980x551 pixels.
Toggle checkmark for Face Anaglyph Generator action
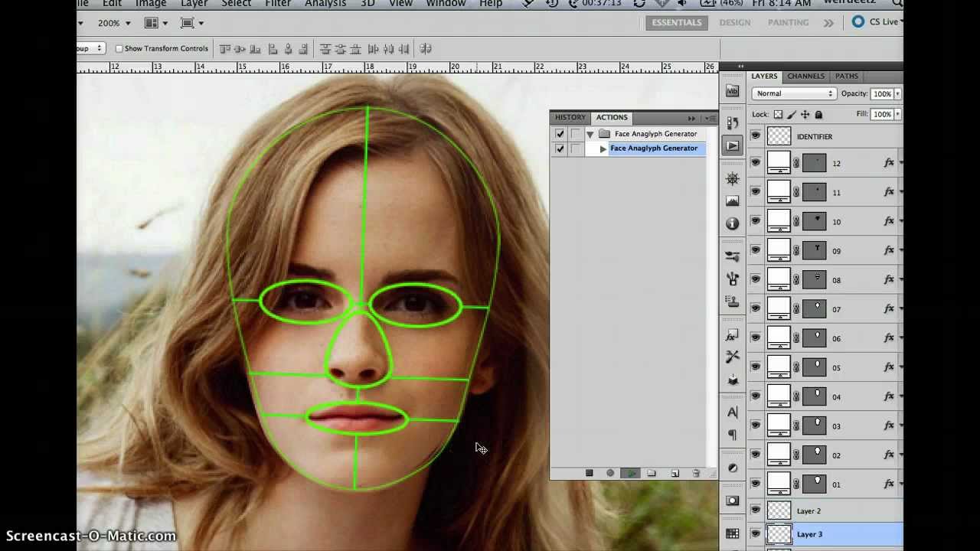[560, 148]
